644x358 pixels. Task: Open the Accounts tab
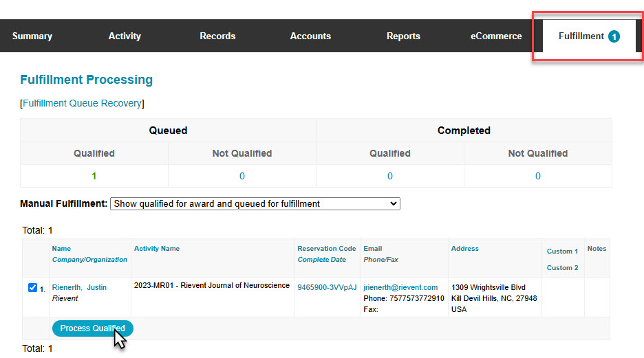[x=310, y=36]
